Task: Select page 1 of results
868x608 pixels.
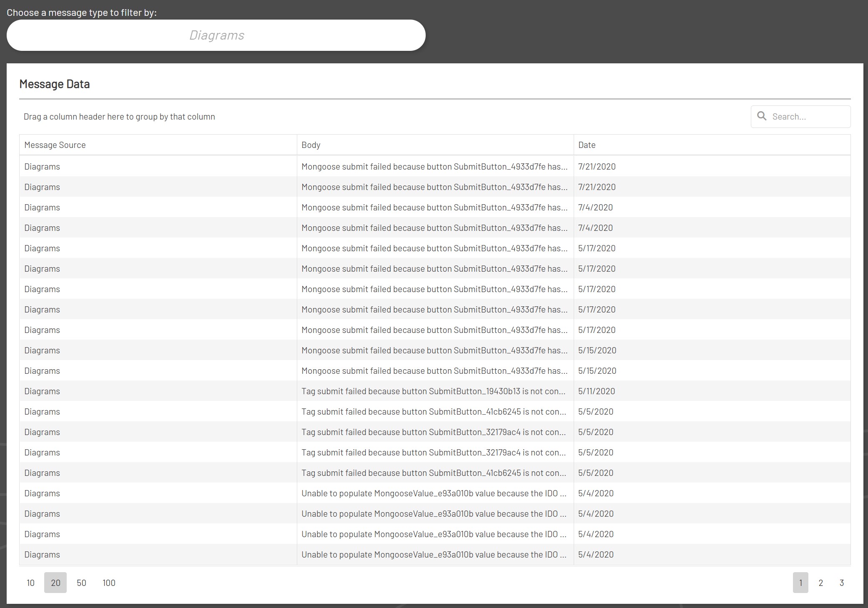Action: [x=800, y=583]
